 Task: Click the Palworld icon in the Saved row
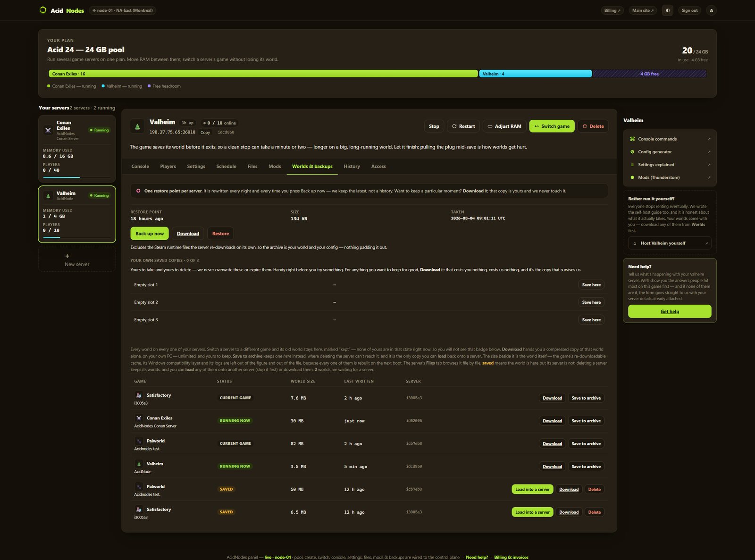click(x=139, y=486)
